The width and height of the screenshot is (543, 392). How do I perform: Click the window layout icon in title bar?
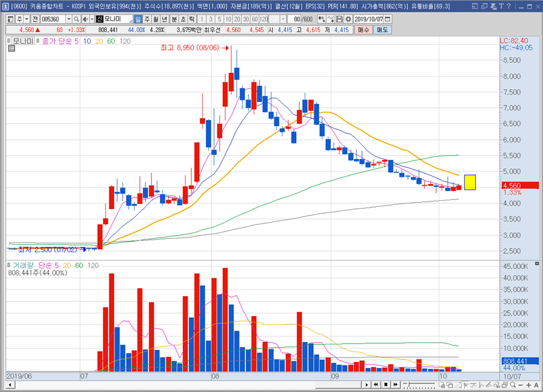(x=475, y=6)
